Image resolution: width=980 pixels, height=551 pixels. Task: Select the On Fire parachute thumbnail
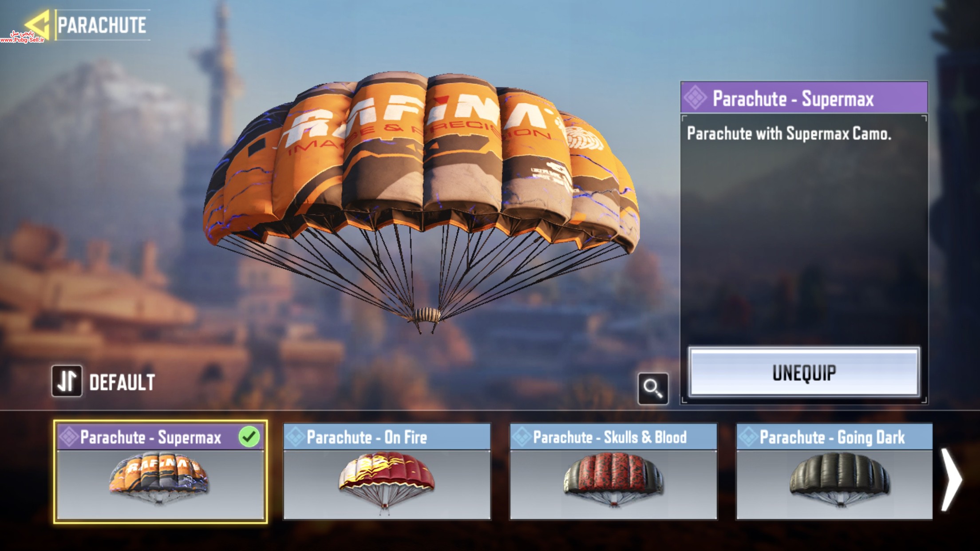tap(387, 481)
